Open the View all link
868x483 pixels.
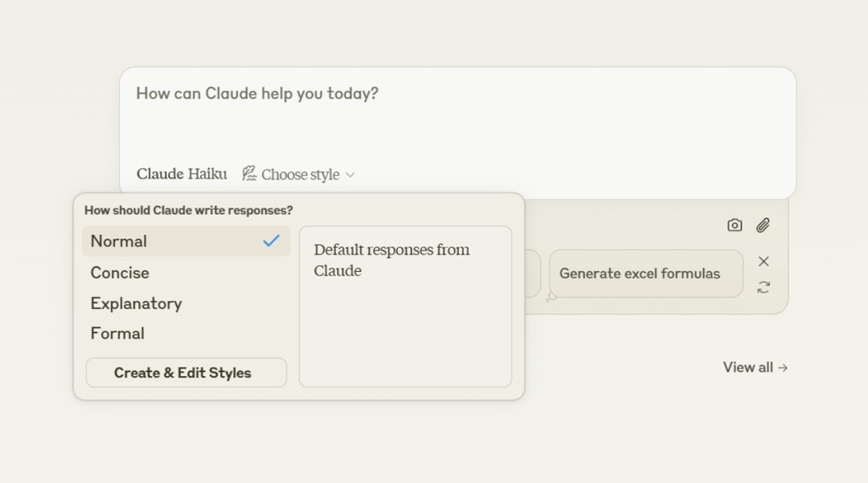pyautogui.click(x=748, y=367)
